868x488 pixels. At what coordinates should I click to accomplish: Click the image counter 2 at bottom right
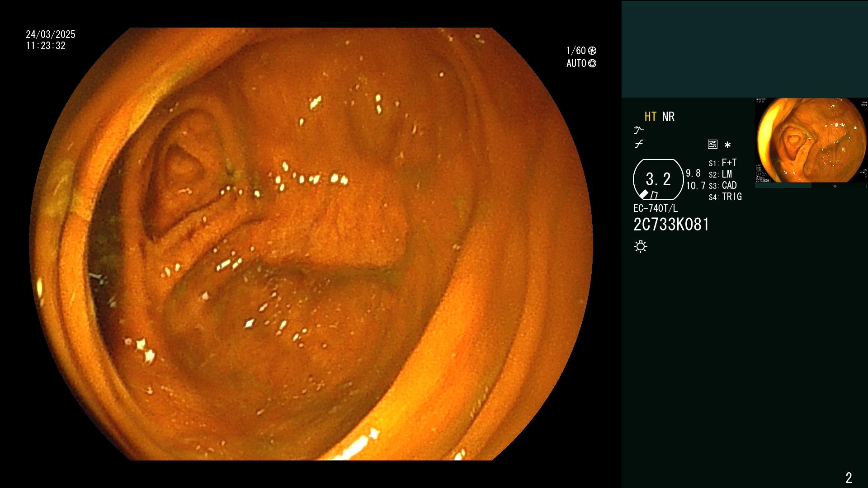tap(849, 478)
